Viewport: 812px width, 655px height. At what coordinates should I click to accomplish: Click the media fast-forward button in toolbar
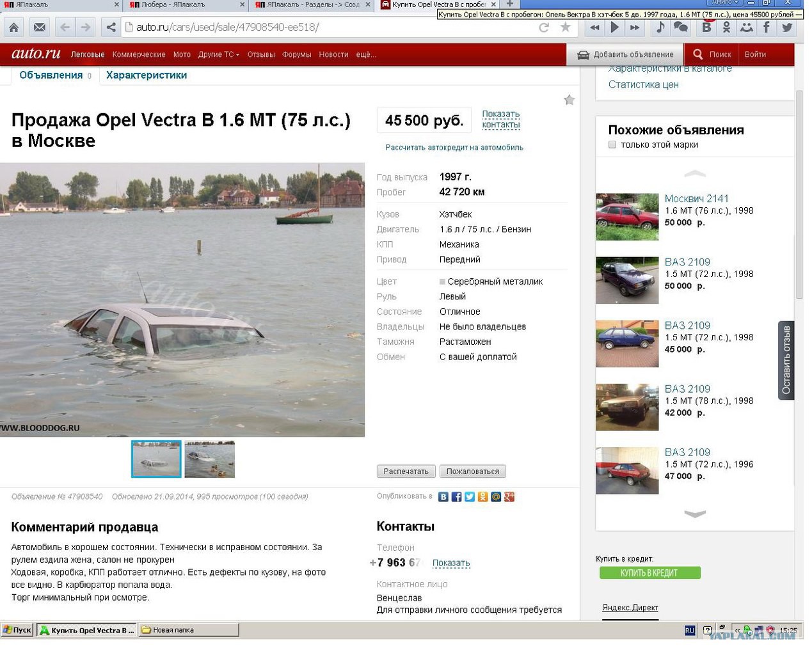[635, 28]
